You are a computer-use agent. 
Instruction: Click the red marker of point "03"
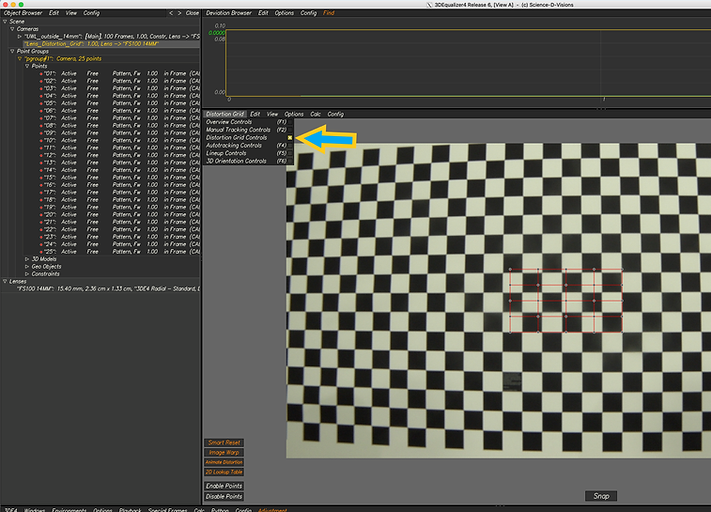tap(41, 88)
